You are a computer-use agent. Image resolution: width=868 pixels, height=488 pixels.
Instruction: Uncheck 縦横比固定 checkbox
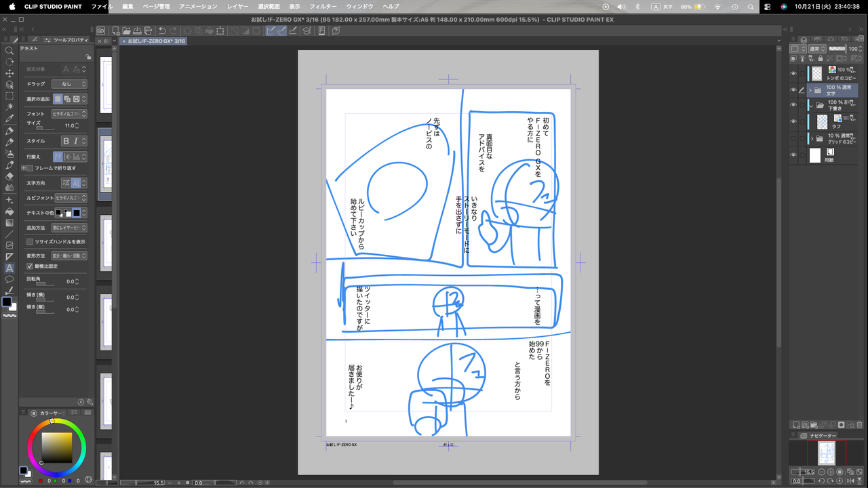(x=30, y=266)
